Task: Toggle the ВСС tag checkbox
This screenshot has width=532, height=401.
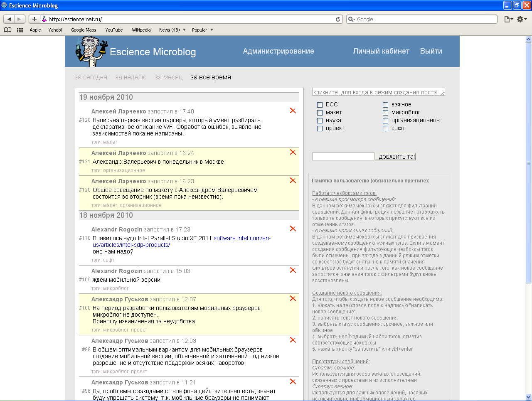Action: click(x=320, y=105)
